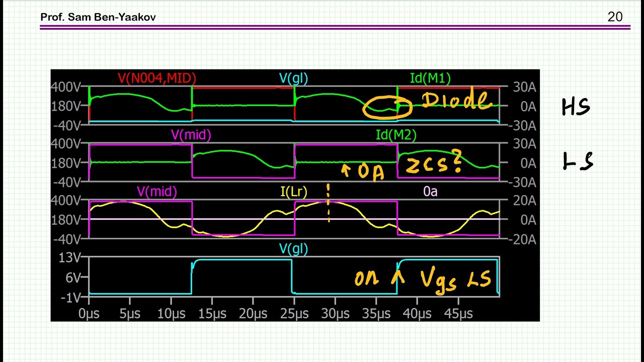Click the 20A right axis label

[525, 201]
